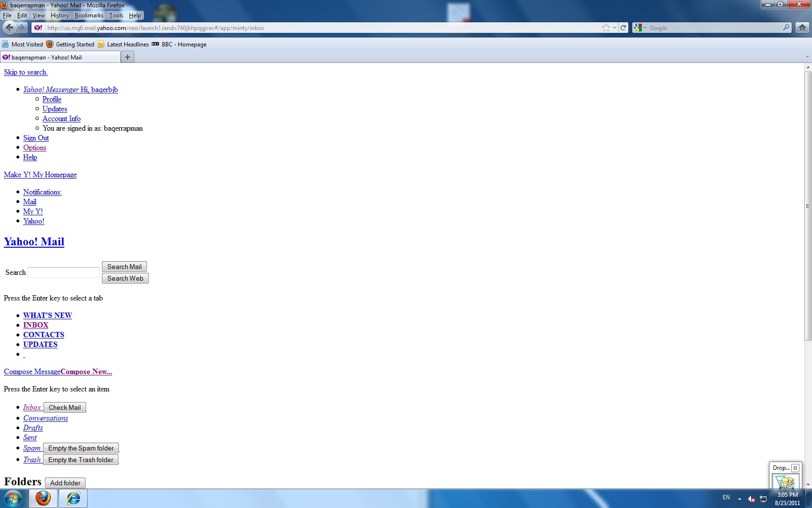This screenshot has height=508, width=812.
Task: Close the Drop floating widget
Action: pyautogui.click(x=795, y=468)
